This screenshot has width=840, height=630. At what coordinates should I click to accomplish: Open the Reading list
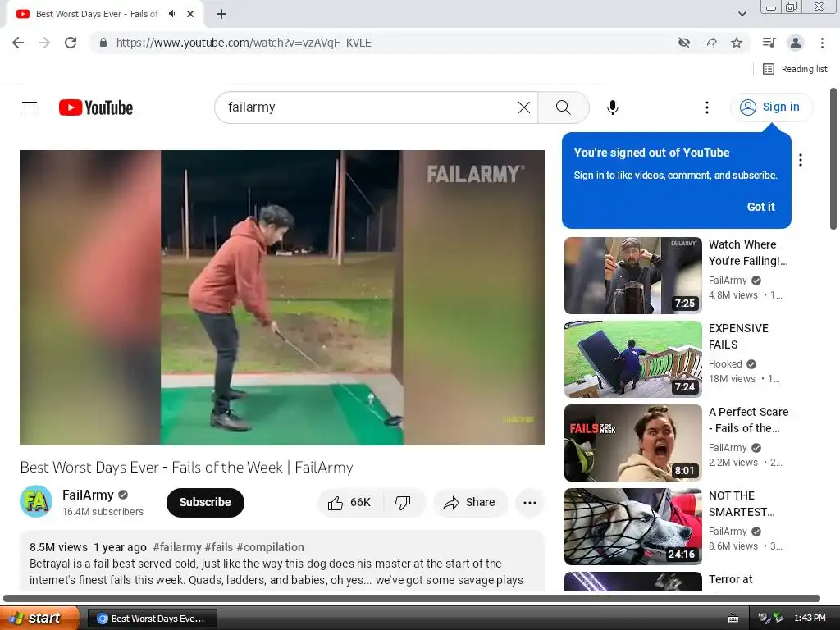795,69
